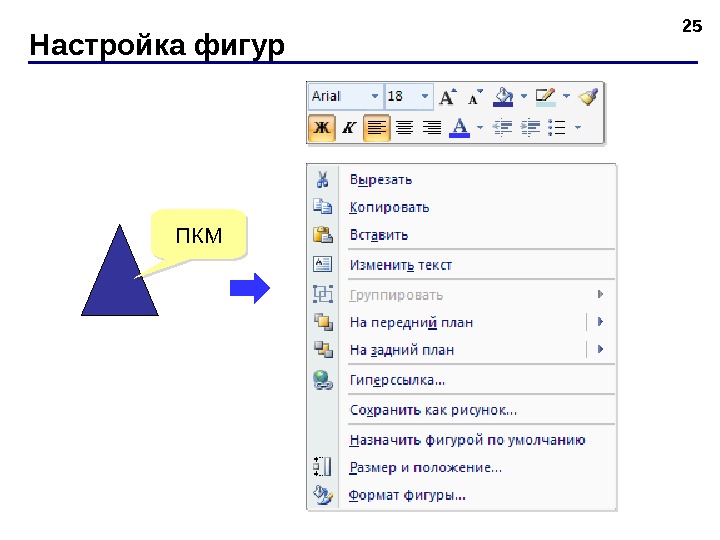
Task: Open the font size 18 dropdown
Action: [425, 96]
